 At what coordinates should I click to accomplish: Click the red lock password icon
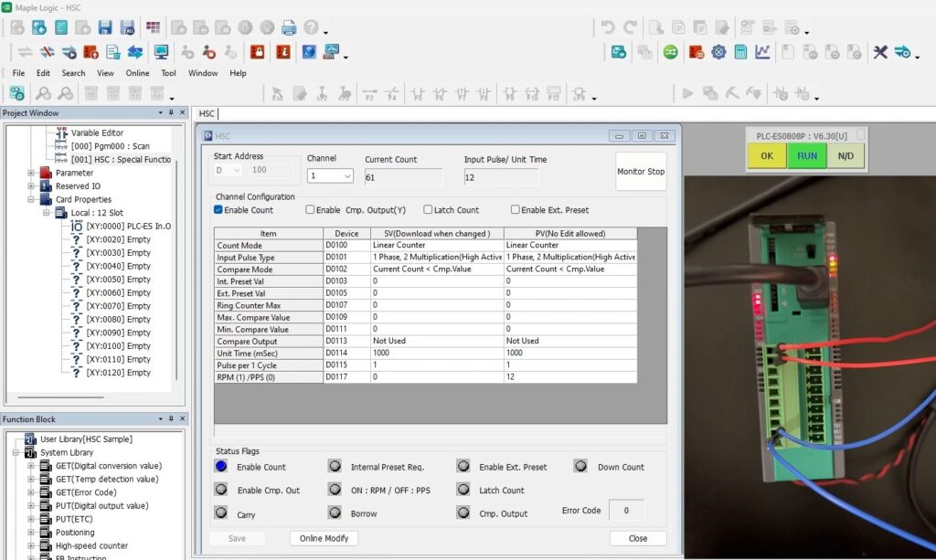(x=257, y=52)
